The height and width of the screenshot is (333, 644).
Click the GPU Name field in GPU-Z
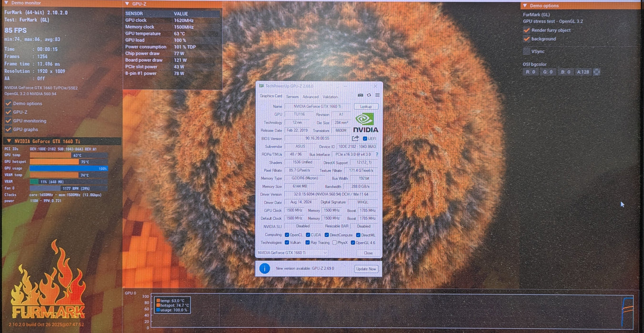pos(317,107)
